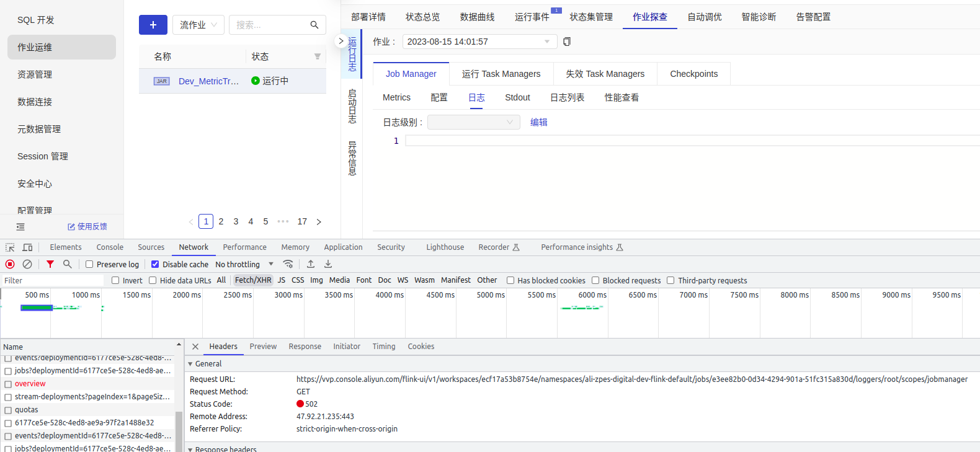Open network search magnifier in DevTools
The width and height of the screenshot is (980, 452).
(x=68, y=264)
